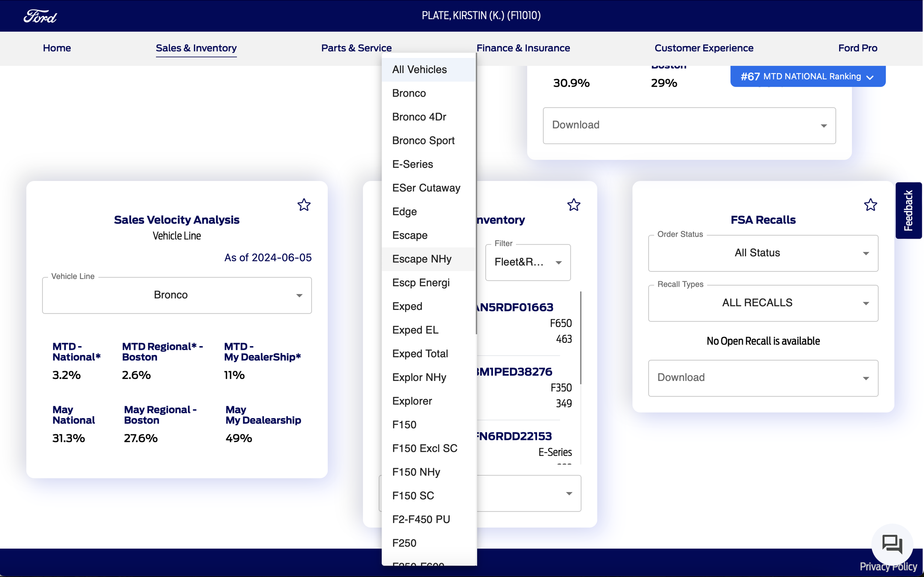Open the Download dropdown below 30.9%
Screen dimensions: 924x577
[689, 126]
